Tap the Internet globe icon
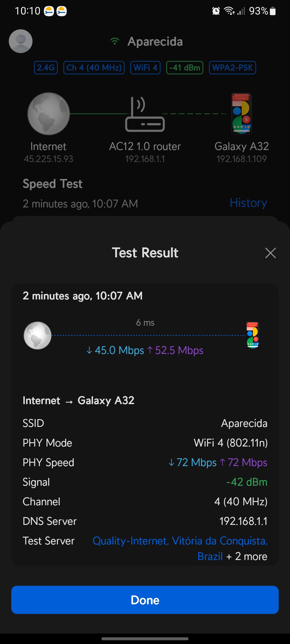 point(49,114)
